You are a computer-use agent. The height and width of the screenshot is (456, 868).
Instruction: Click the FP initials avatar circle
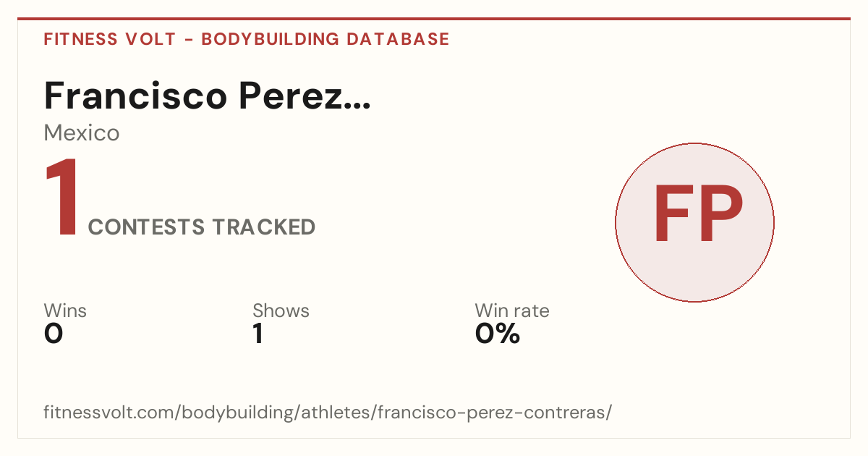tap(694, 222)
